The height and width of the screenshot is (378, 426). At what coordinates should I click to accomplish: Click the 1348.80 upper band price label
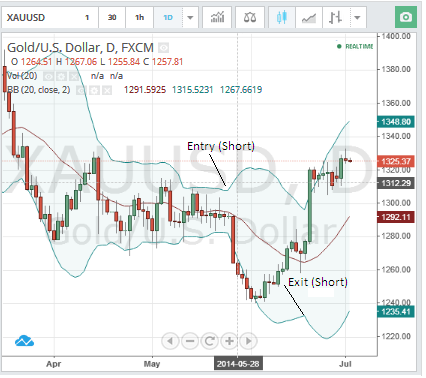(396, 122)
